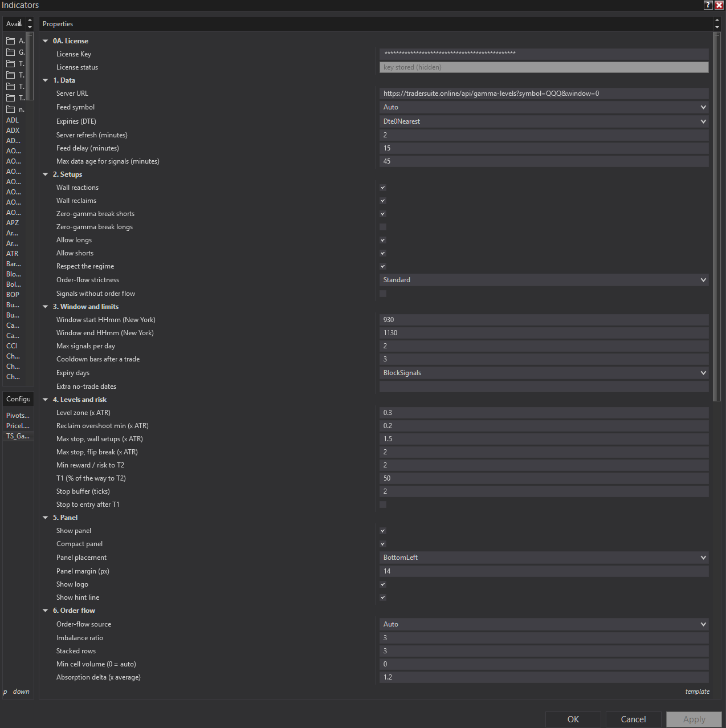Enable Signals without order flow
This screenshot has height=728, width=726.
pyautogui.click(x=383, y=294)
